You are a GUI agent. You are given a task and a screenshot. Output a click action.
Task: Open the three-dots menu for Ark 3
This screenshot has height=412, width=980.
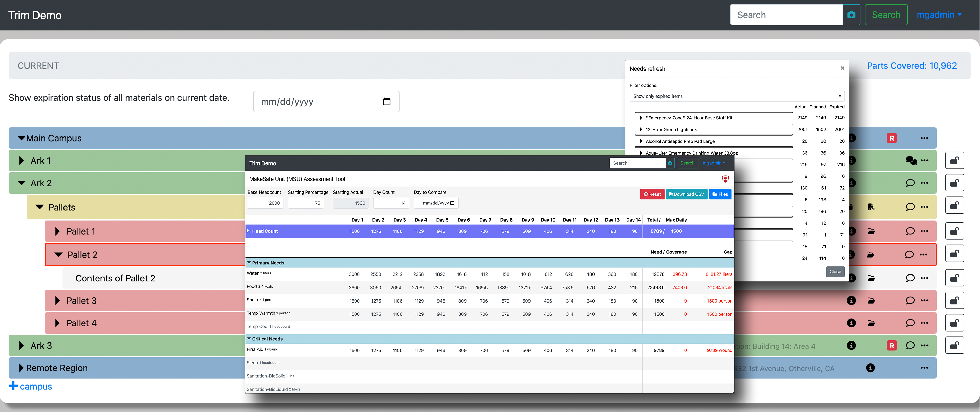924,346
